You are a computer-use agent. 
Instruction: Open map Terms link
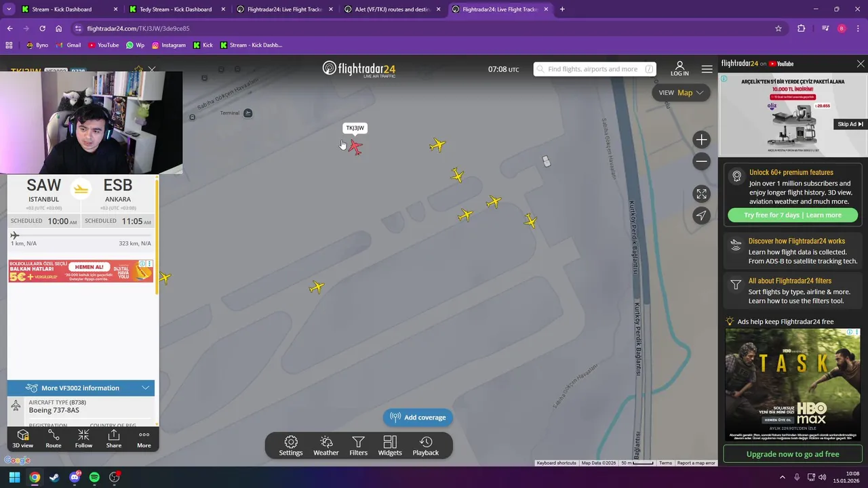(665, 463)
